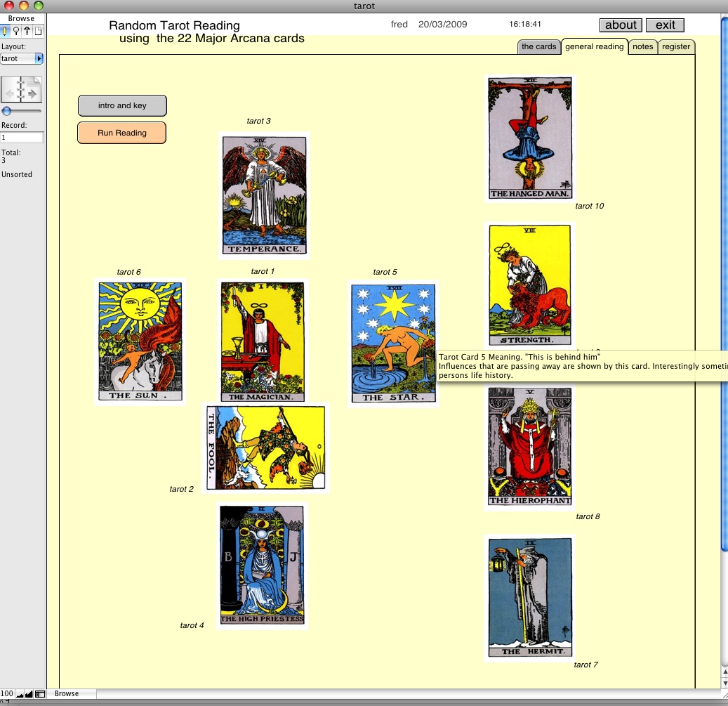Click the Strength card image

pos(530,285)
